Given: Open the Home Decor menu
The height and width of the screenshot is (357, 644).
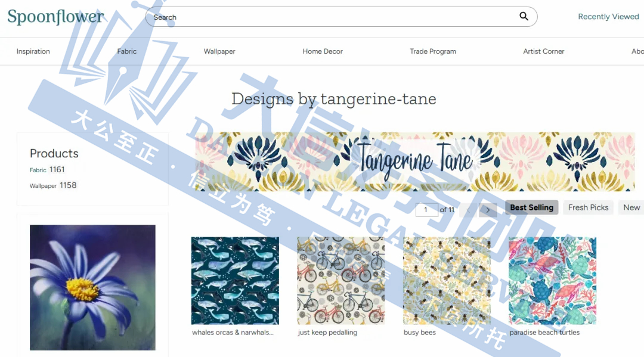Looking at the screenshot, I should (x=323, y=51).
